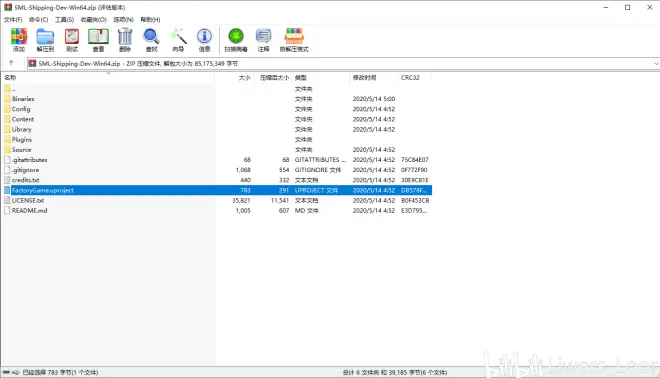Click the WinRAR title bar app icon
The width and height of the screenshot is (660, 378).
tap(8, 7)
